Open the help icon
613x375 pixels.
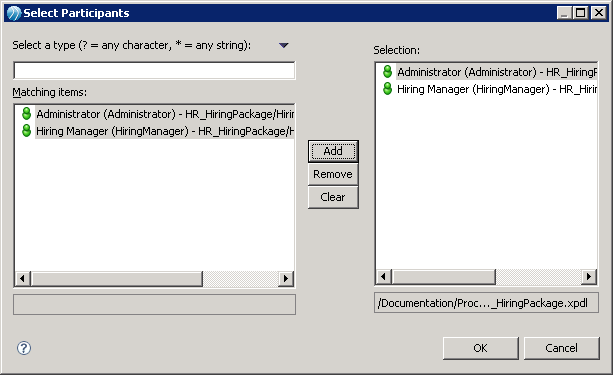[x=24, y=348]
